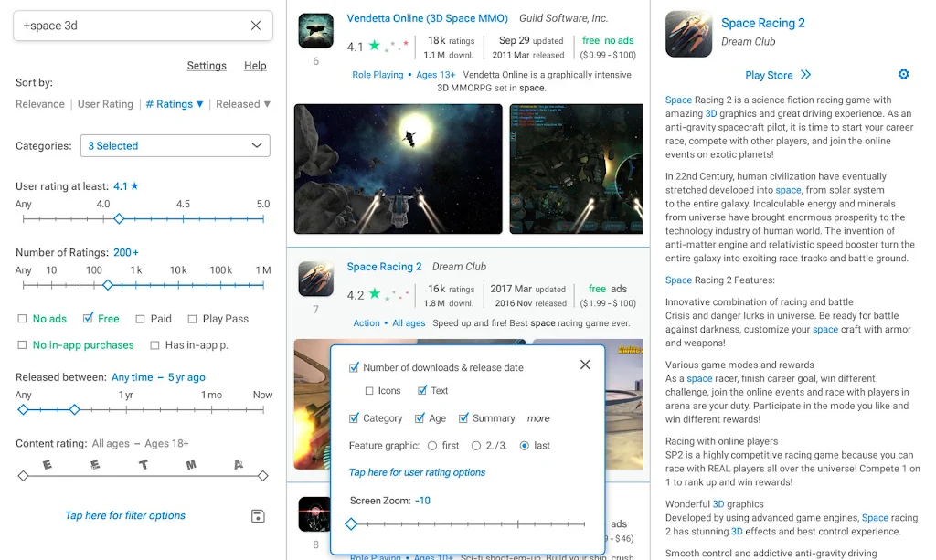Click Vendetta Online app icon
Screen dimensions: 936x560
tap(315, 31)
